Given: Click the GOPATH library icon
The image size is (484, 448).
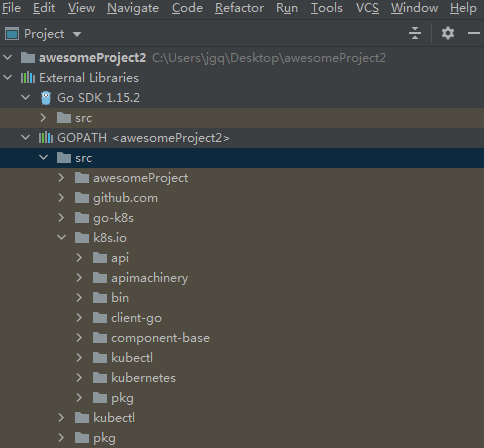Looking at the screenshot, I should click(46, 138).
